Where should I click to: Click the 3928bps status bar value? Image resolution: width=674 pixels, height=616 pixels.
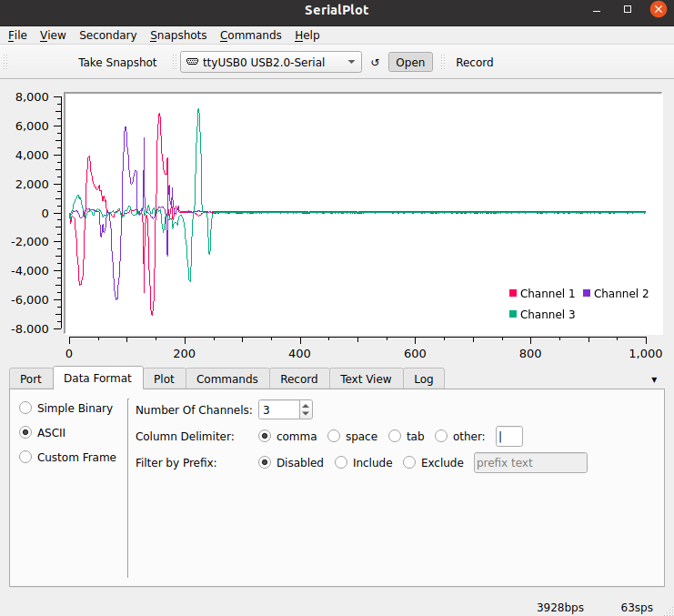tap(560, 608)
